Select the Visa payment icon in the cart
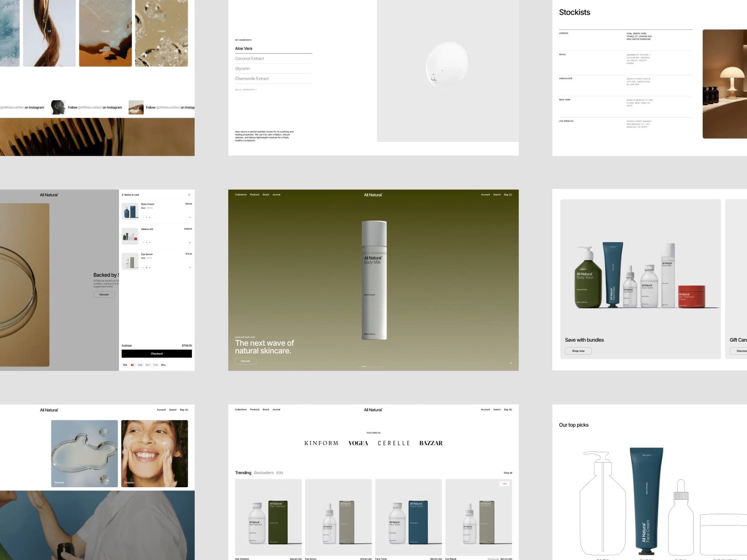Screen dimensions: 747x560 click(x=125, y=365)
